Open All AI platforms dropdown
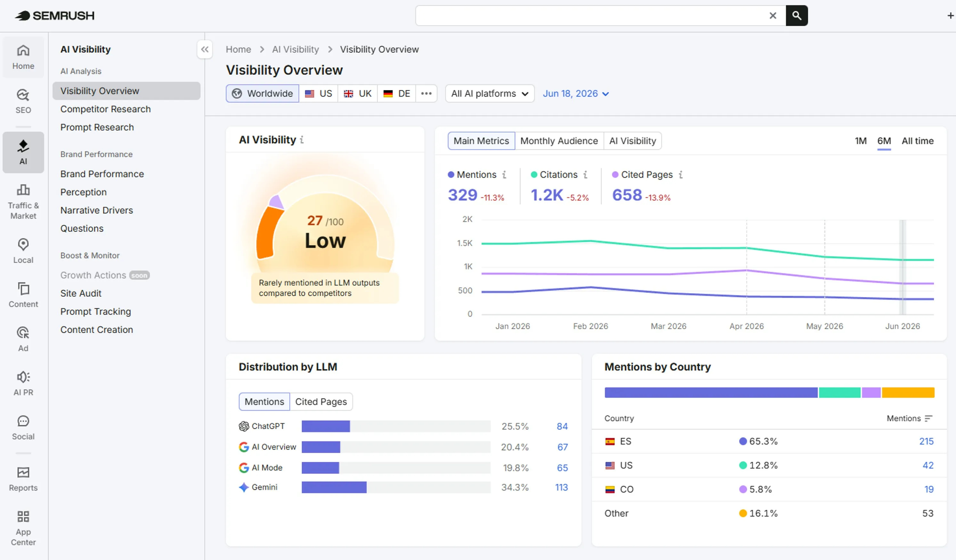The image size is (956, 560). coord(490,93)
